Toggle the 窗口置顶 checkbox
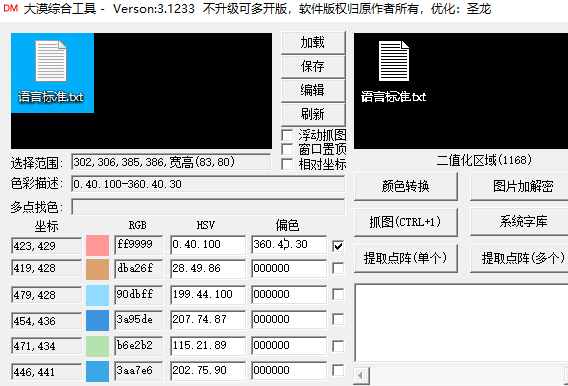Viewport: 568px width, 386px height. [287, 149]
